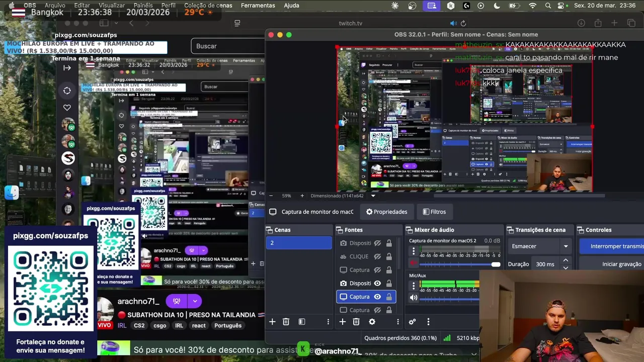The height and width of the screenshot is (362, 644).
Task: Open the audio mixer footer three-dot menu
Action: tap(428, 322)
